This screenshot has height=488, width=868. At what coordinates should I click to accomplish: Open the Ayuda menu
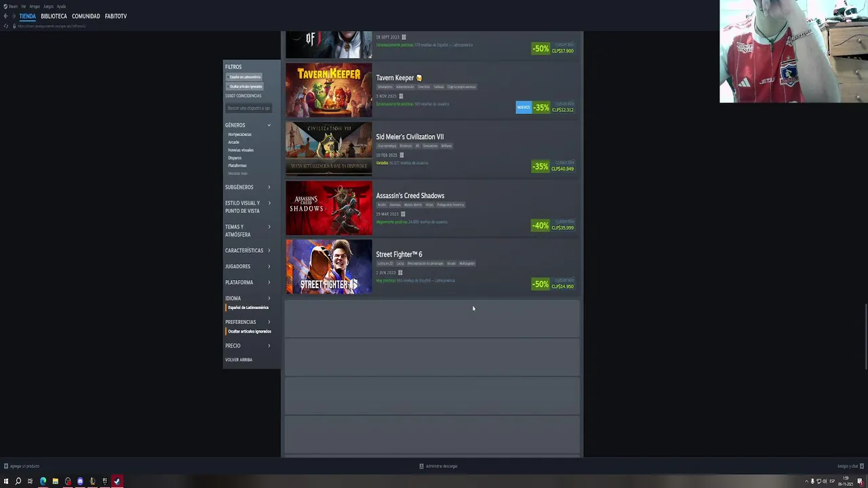point(61,6)
